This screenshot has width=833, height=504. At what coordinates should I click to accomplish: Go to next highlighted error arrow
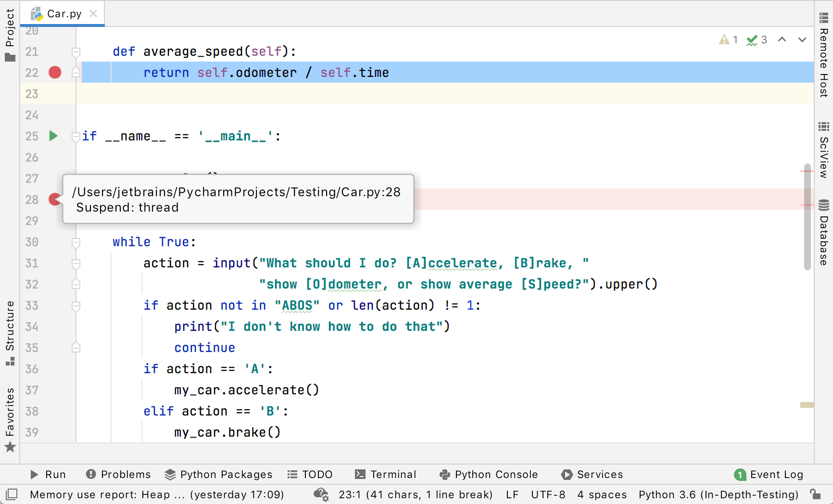coord(802,39)
